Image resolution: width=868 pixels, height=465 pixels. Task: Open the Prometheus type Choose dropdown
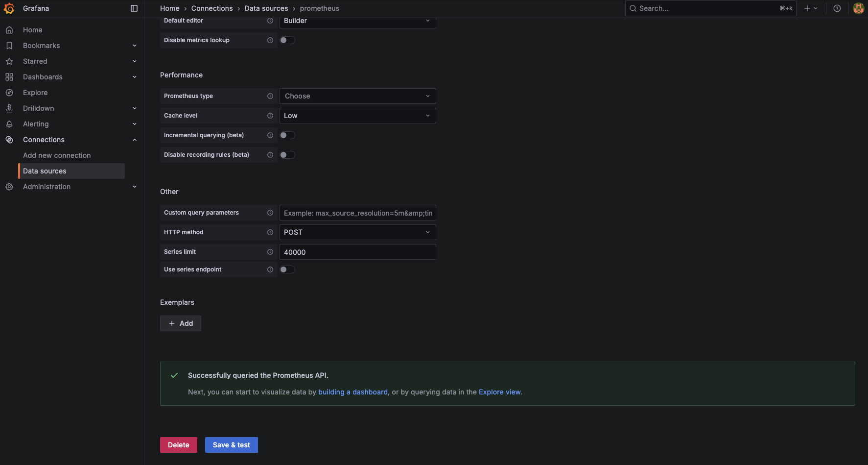tap(357, 96)
